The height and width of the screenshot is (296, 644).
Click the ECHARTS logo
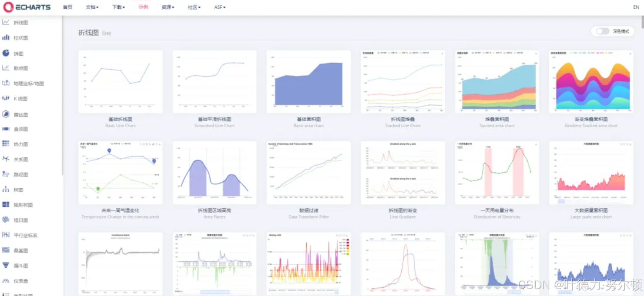[27, 7]
